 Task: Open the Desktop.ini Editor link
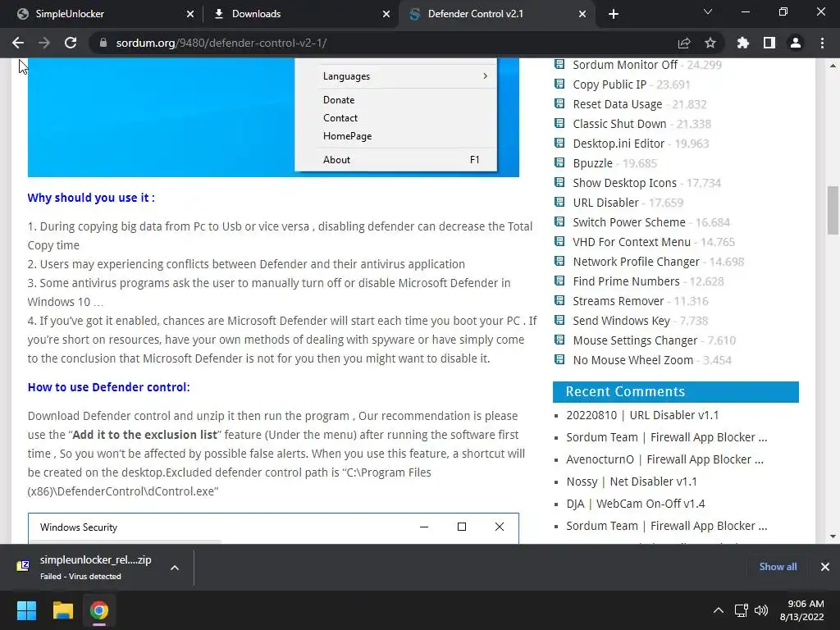[x=619, y=144]
